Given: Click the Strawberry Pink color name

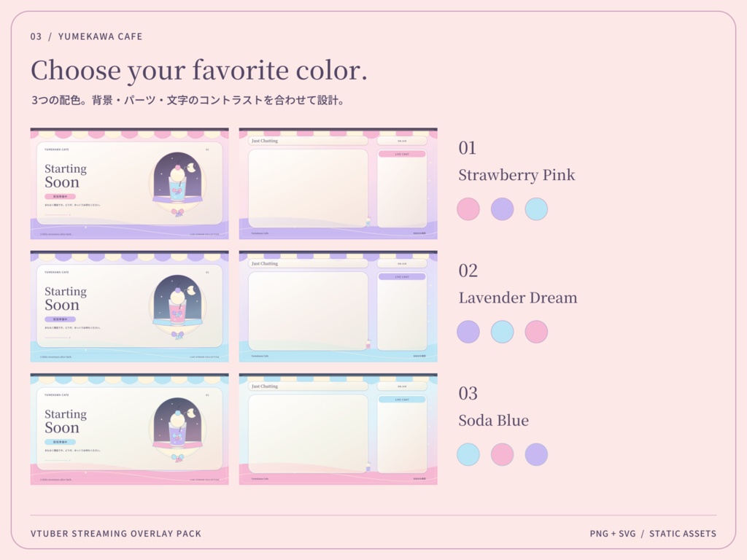Looking at the screenshot, I should point(516,175).
